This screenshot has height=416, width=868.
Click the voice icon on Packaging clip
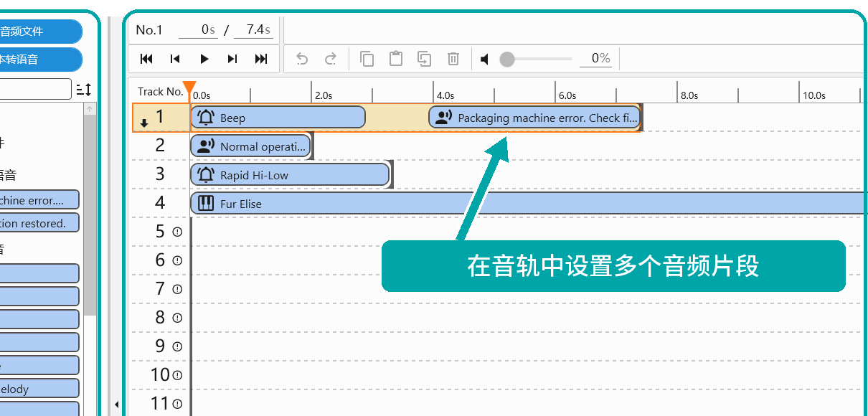444,118
